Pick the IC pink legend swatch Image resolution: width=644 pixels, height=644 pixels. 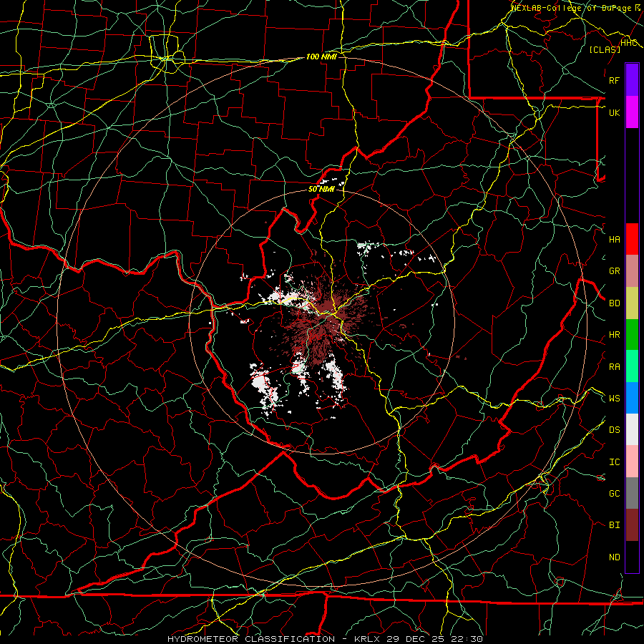point(632,462)
